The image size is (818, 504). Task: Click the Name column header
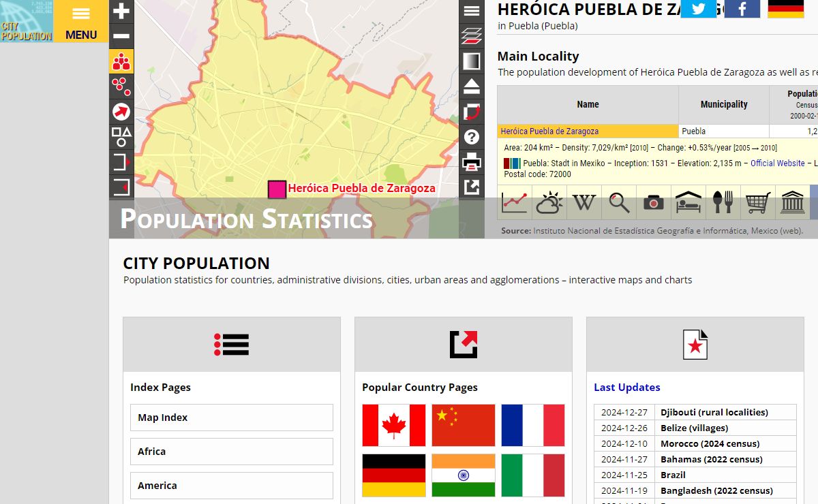(x=588, y=104)
